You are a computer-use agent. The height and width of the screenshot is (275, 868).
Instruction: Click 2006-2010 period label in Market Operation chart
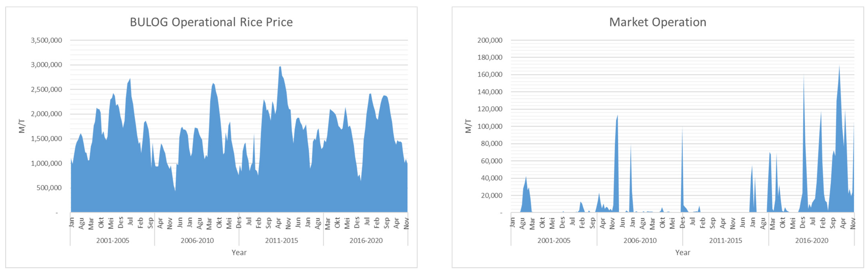point(640,241)
